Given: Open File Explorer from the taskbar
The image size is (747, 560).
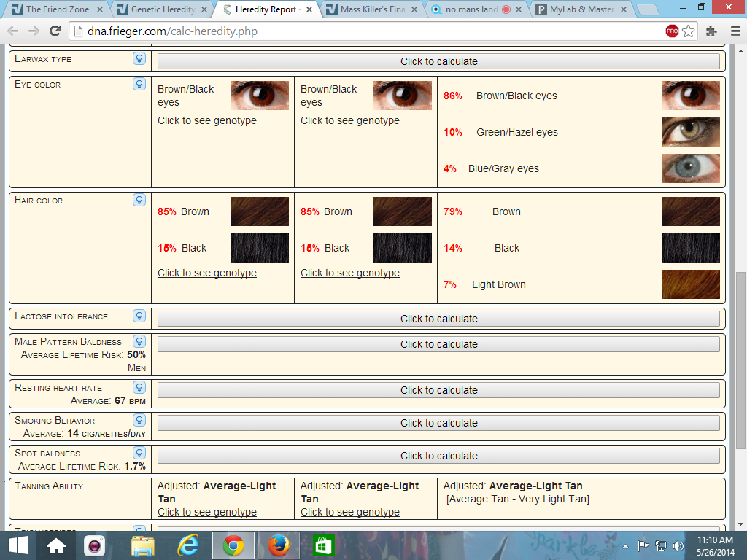Looking at the screenshot, I should (x=143, y=545).
